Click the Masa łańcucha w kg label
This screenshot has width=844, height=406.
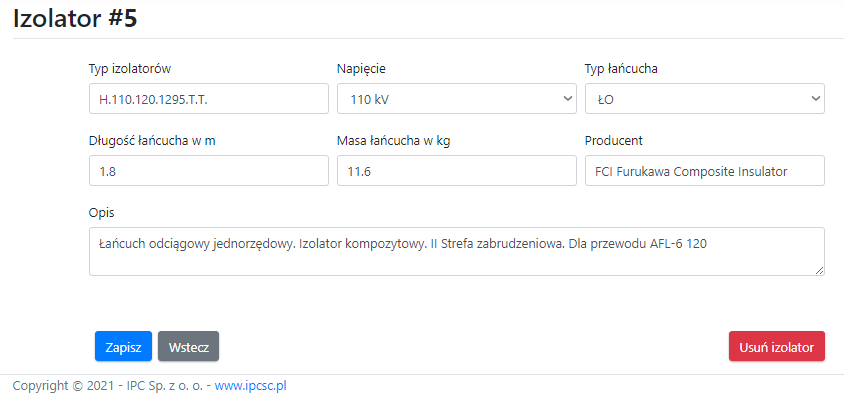[393, 141]
